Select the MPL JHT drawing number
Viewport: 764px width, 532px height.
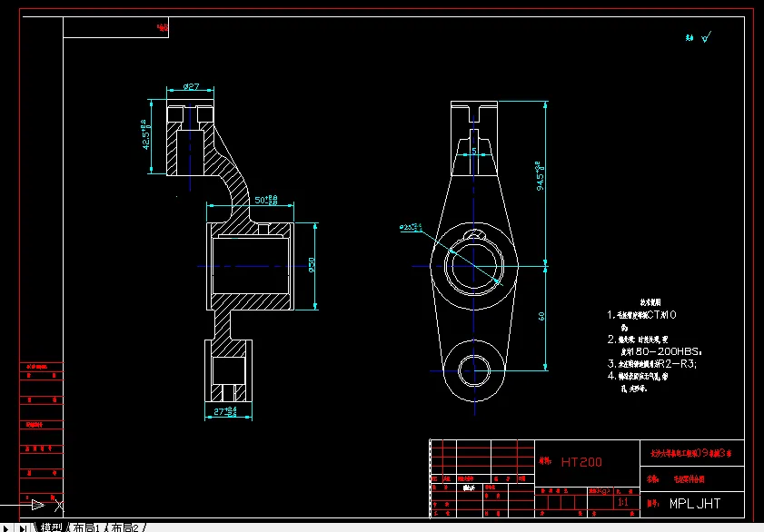click(695, 504)
